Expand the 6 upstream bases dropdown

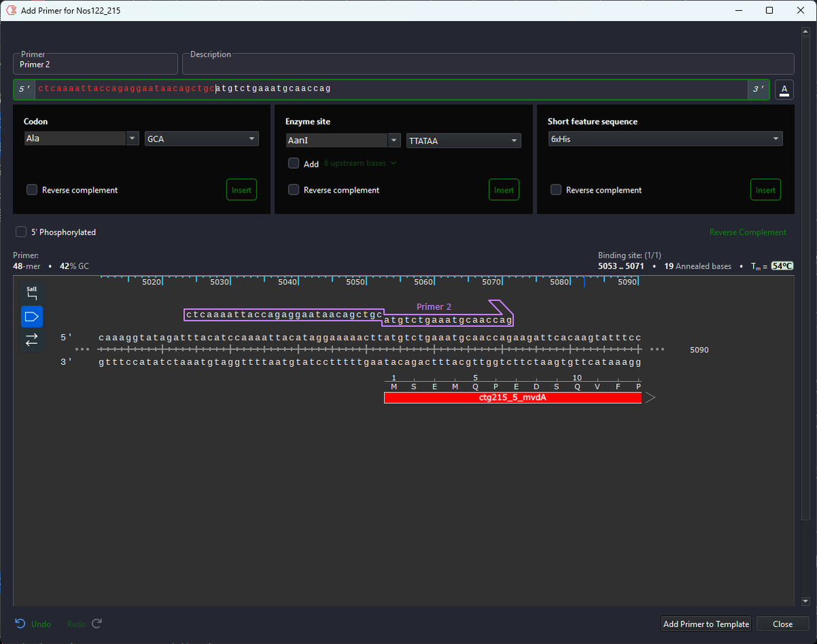pos(359,163)
